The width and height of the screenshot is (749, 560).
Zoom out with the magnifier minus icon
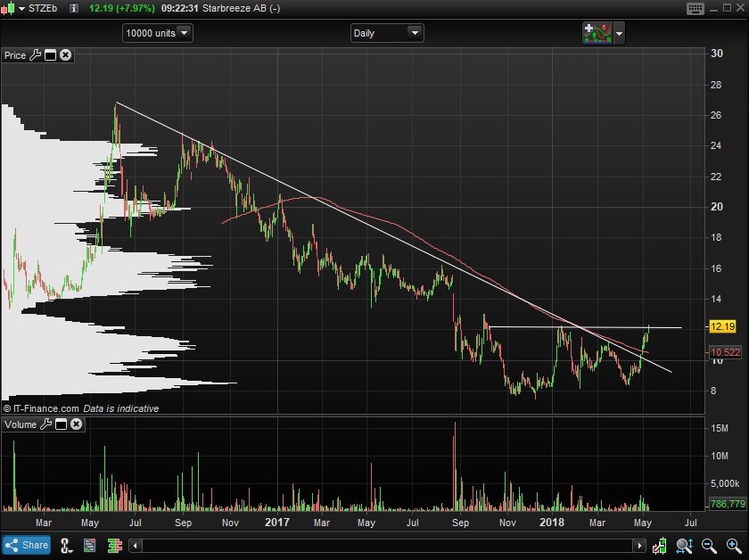709,545
